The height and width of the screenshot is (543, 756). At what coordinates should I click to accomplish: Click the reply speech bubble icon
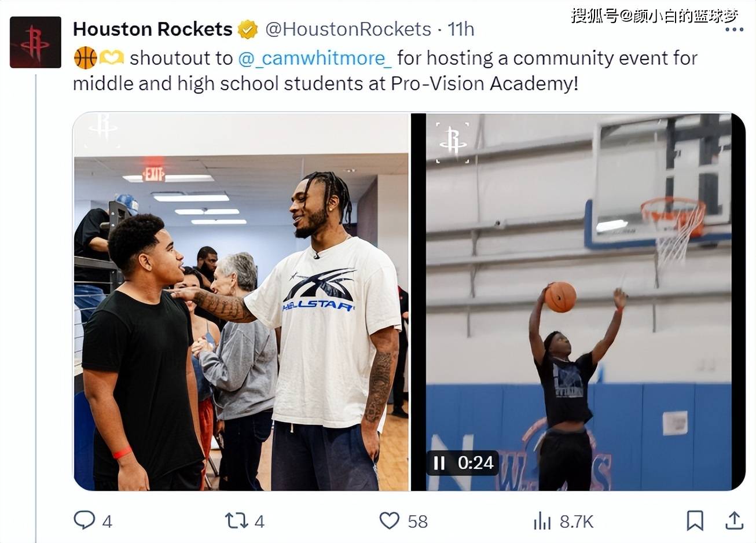pyautogui.click(x=85, y=520)
